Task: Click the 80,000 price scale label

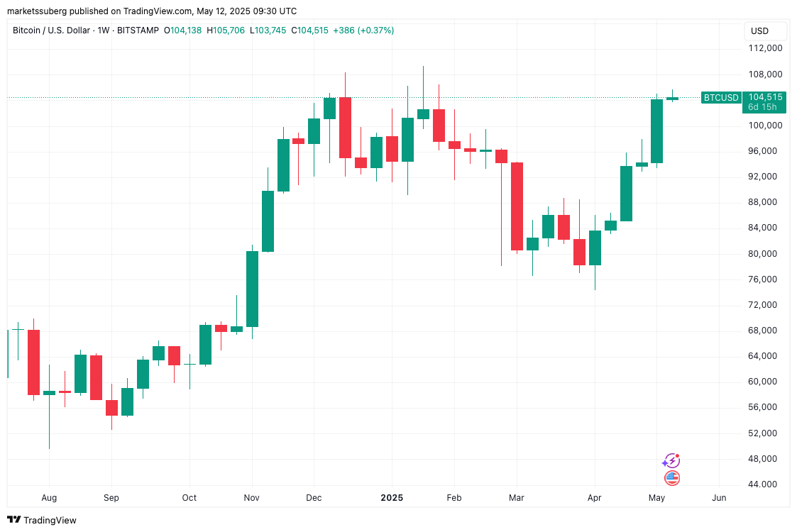Action: tap(765, 254)
